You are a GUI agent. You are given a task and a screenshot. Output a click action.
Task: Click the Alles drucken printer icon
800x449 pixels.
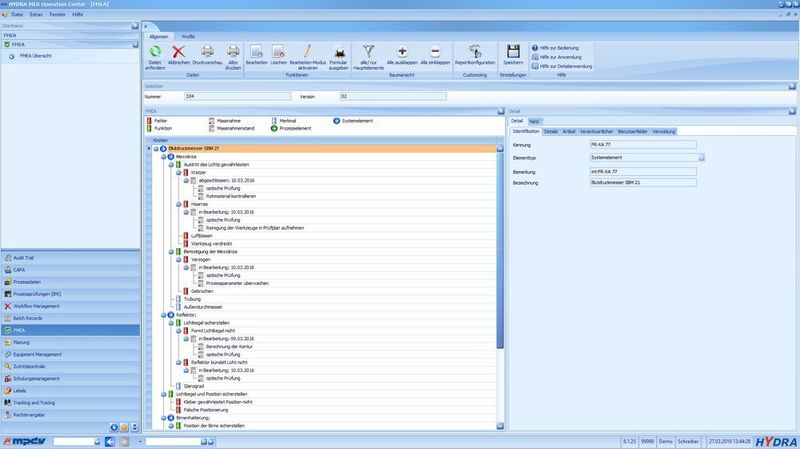233,52
